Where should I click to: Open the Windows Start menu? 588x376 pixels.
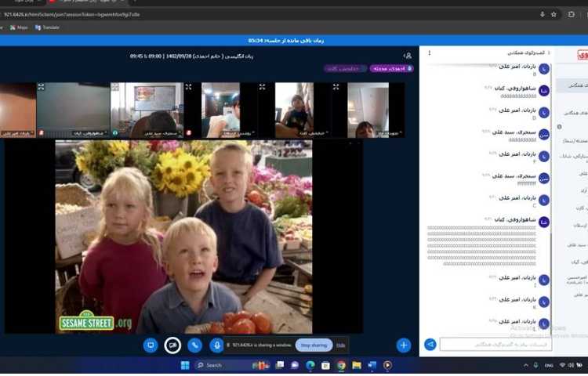186,365
